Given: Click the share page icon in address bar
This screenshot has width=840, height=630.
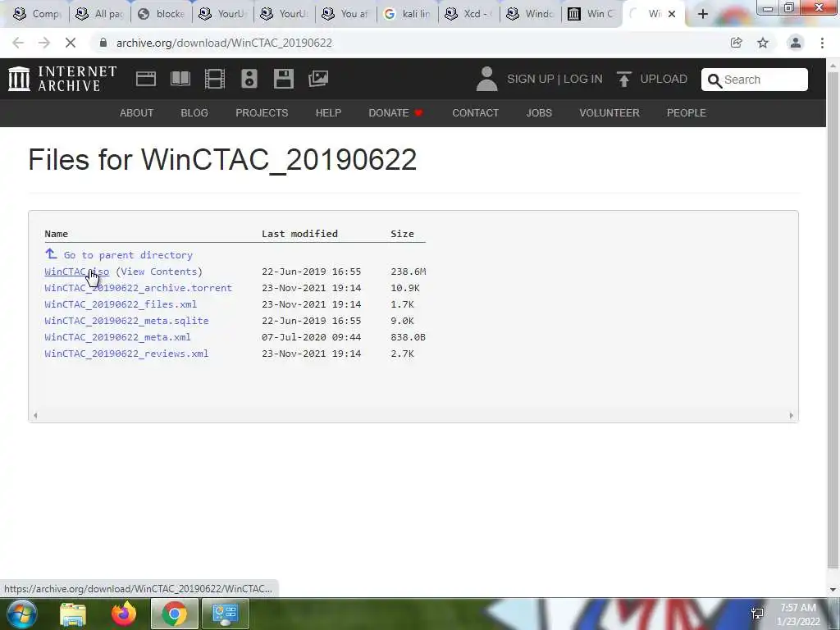Looking at the screenshot, I should tap(737, 43).
